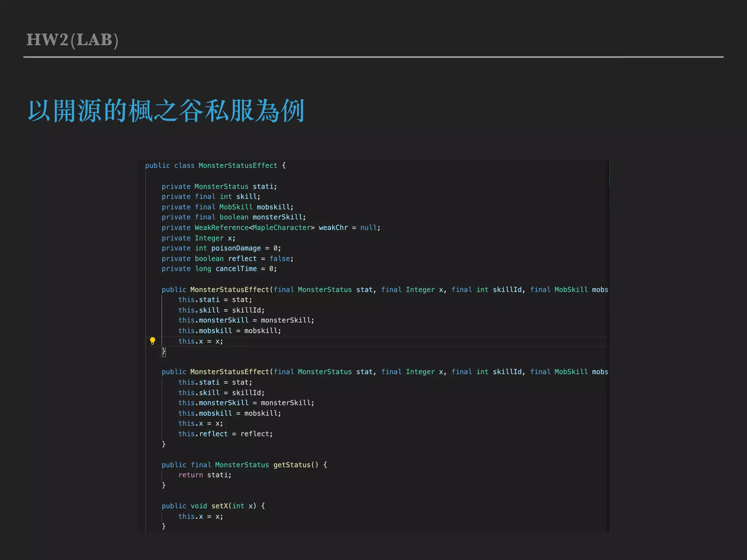The image size is (747, 560).
Task: Click 'private boolean reflect = false;' line
Action: tap(228, 258)
